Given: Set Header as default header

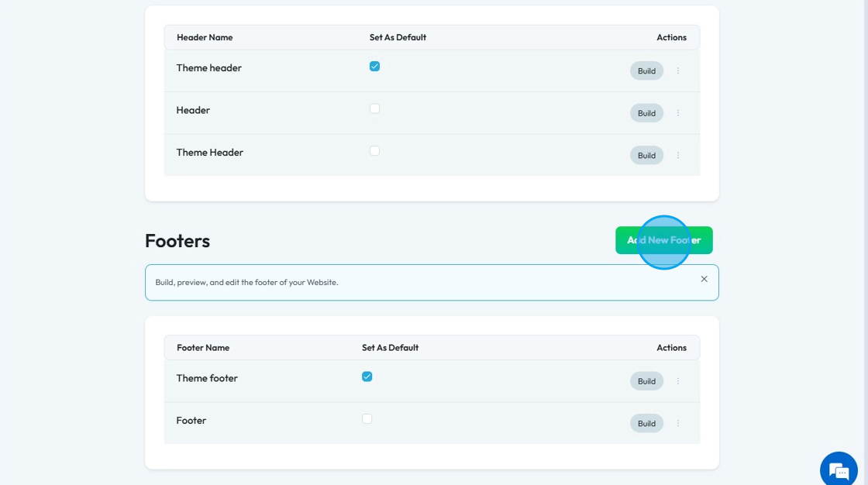Looking at the screenshot, I should [x=375, y=108].
